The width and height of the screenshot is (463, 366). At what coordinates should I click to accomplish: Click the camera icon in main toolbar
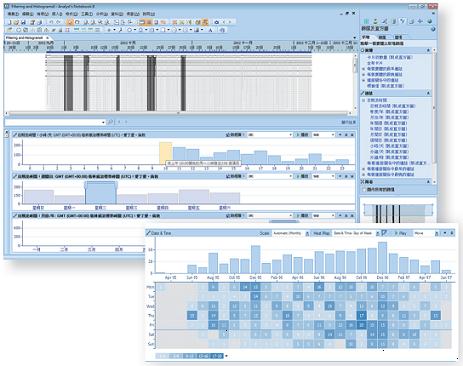click(x=217, y=22)
